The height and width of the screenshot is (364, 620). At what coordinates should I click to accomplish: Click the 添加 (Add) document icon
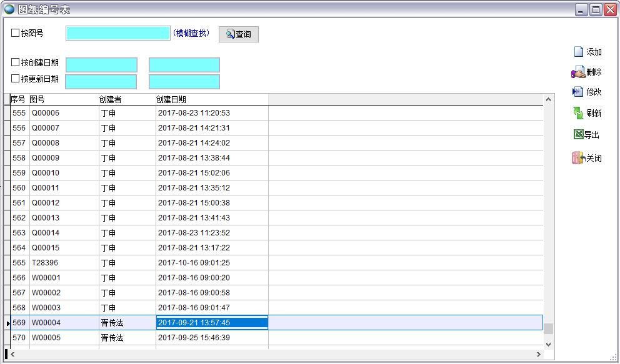click(578, 52)
